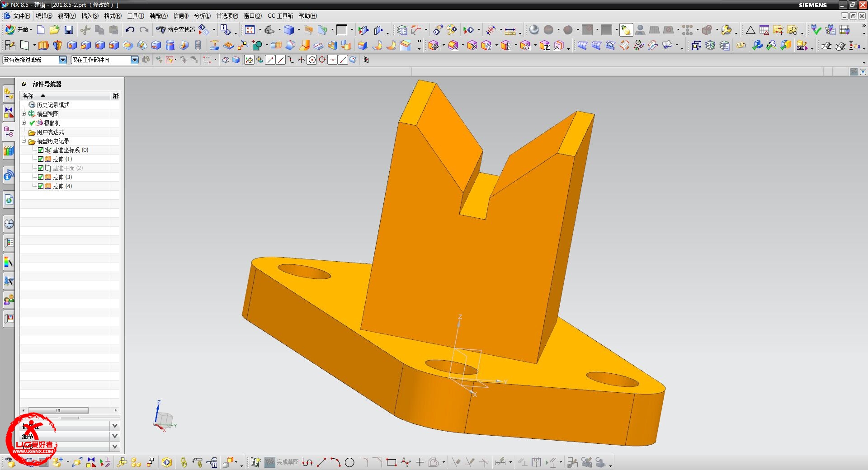
Task: Click the shaded sphere rendering style icon
Action: click(x=534, y=30)
